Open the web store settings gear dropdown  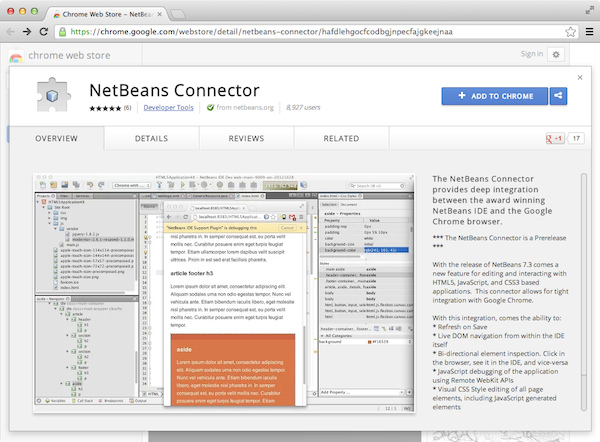[x=556, y=55]
